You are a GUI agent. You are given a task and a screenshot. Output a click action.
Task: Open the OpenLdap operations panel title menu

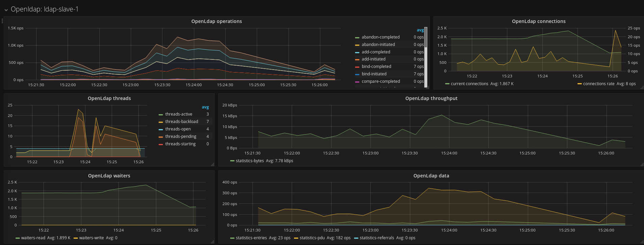point(216,21)
